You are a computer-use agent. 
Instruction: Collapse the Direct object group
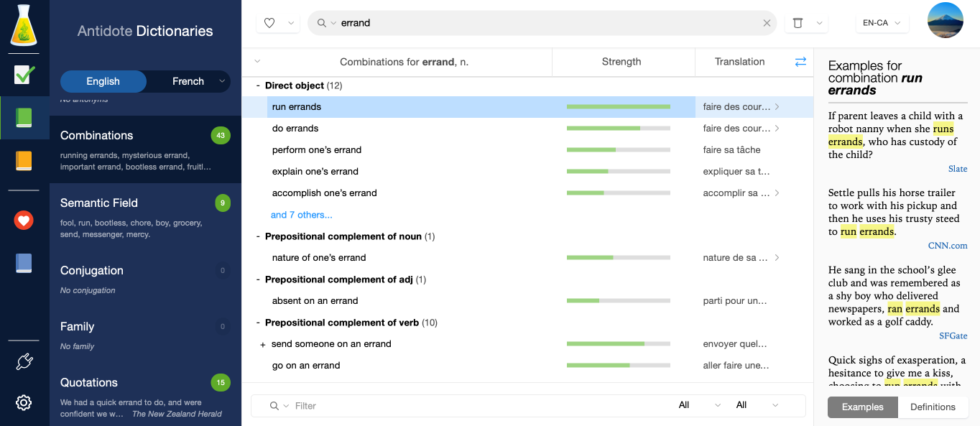point(258,85)
